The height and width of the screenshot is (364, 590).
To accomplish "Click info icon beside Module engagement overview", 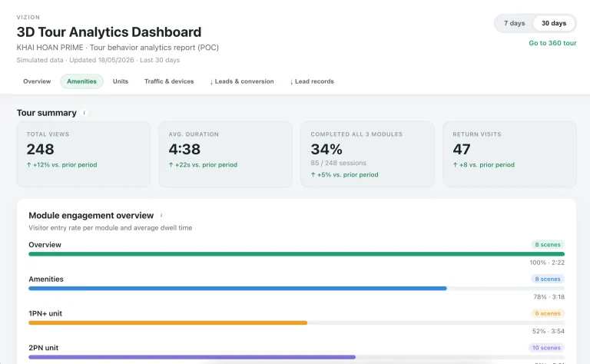I will (x=161, y=216).
